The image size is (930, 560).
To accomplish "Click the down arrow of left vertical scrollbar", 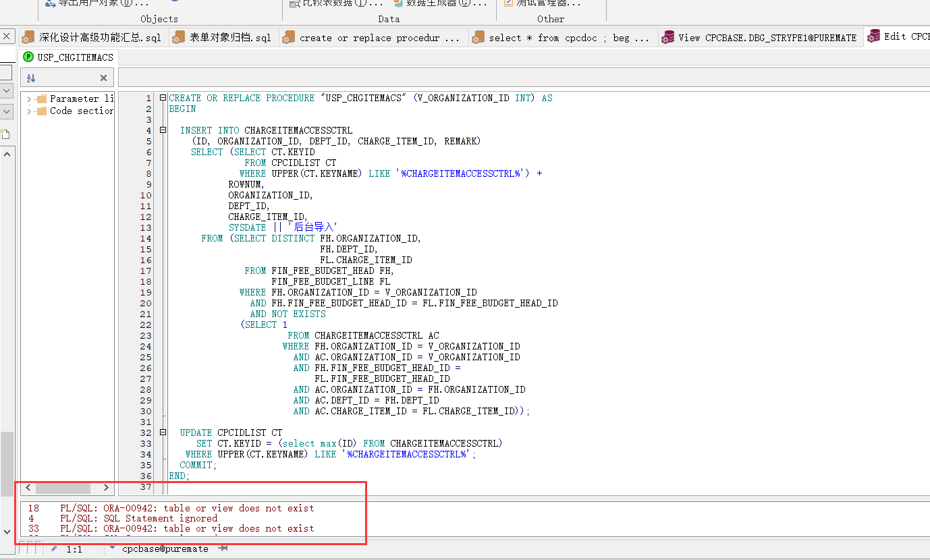I will click(7, 532).
